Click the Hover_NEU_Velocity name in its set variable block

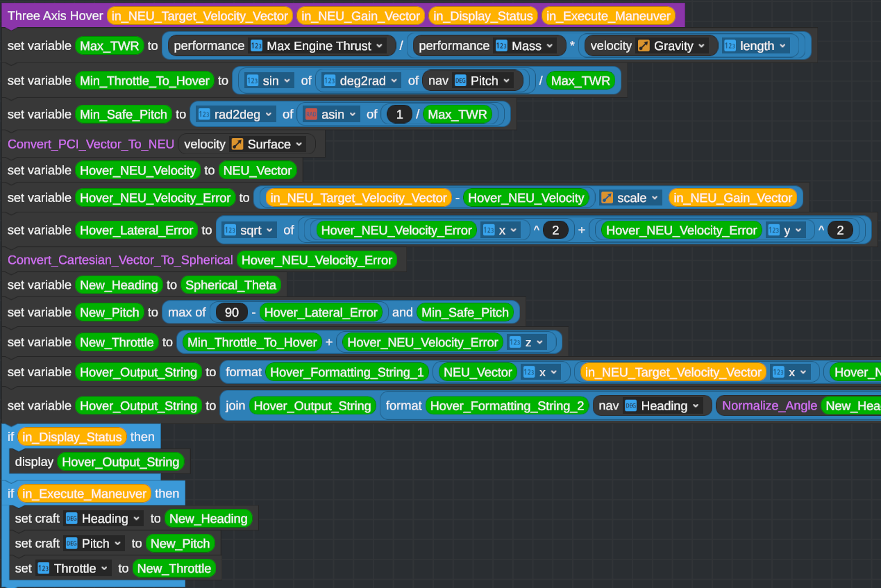[x=137, y=170]
